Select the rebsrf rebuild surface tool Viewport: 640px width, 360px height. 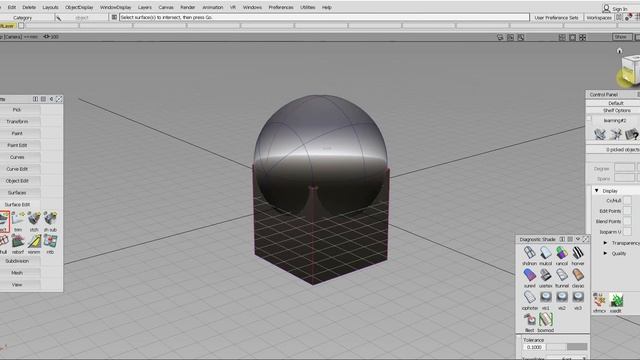tap(18, 242)
